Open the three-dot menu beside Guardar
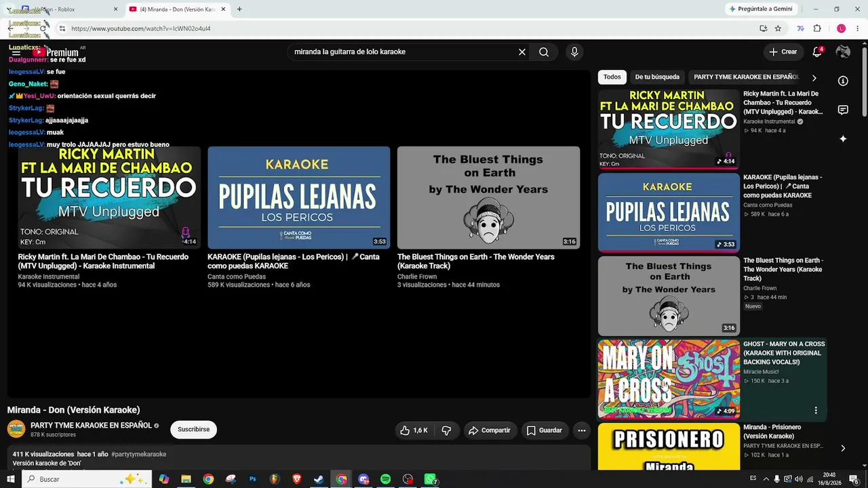The height and width of the screenshot is (488, 868). point(581,430)
